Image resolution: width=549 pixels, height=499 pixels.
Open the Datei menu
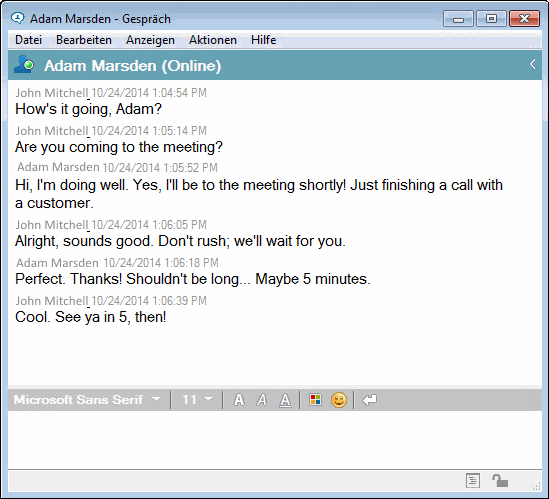28,40
